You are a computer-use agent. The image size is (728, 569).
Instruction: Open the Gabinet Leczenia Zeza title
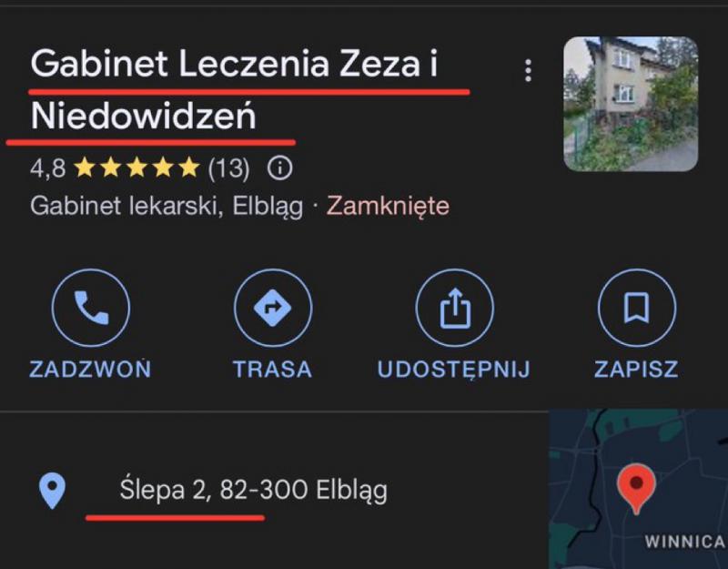pyautogui.click(x=234, y=89)
